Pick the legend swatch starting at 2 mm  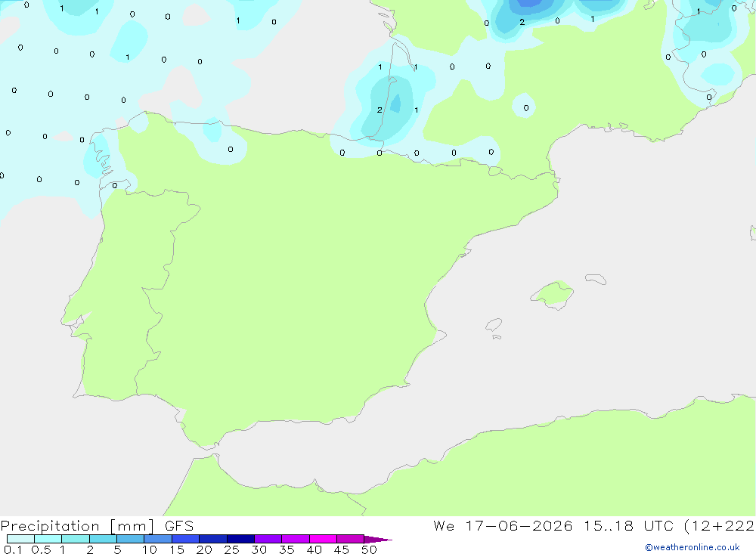(x=103, y=539)
